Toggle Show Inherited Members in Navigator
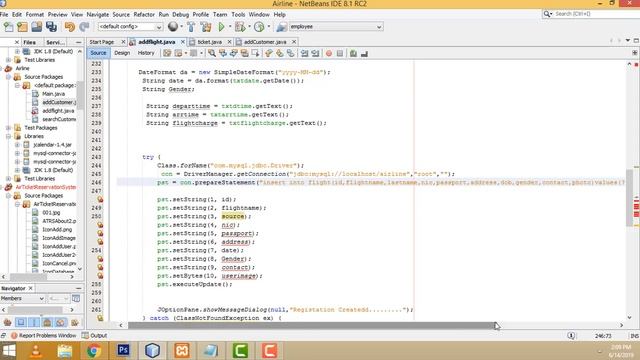 pos(7,322)
